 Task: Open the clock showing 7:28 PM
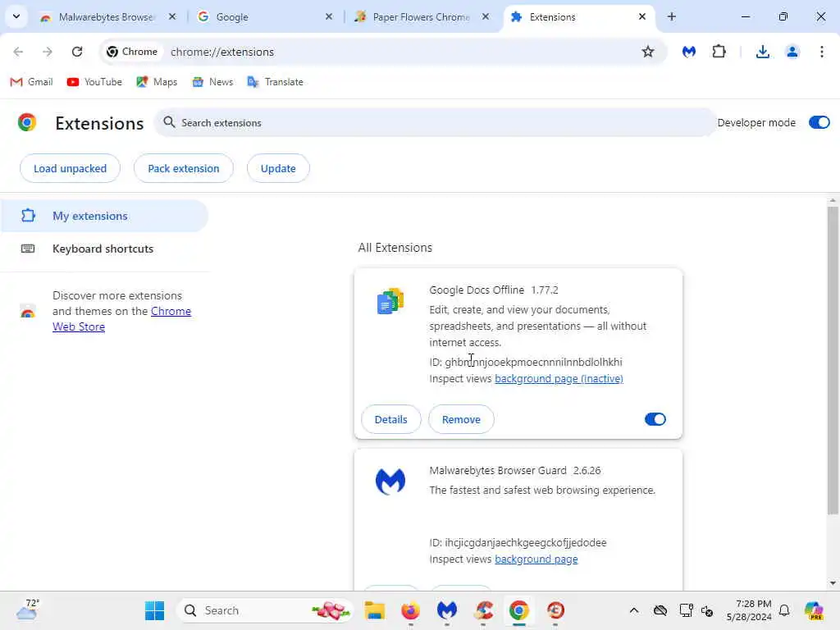pos(749,610)
